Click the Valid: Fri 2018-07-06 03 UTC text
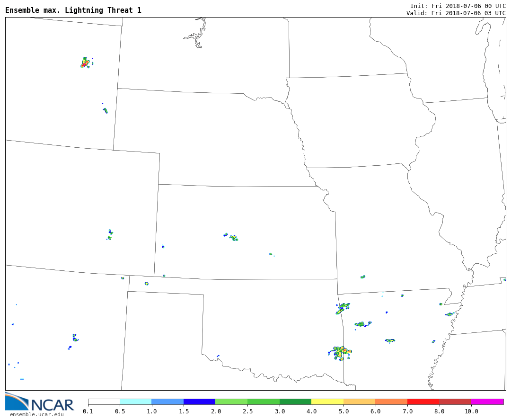This screenshot has height=420, width=511. (456, 13)
